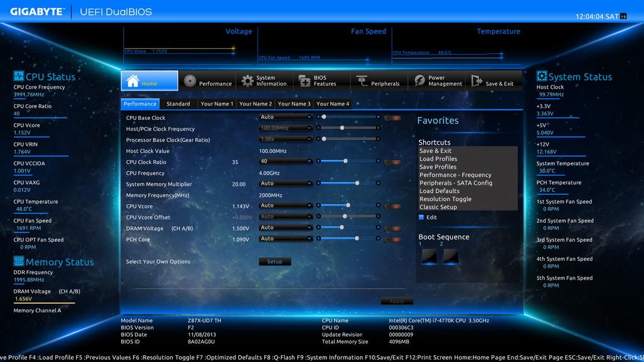Toggle the switch on the PCH Core row

(x=392, y=239)
